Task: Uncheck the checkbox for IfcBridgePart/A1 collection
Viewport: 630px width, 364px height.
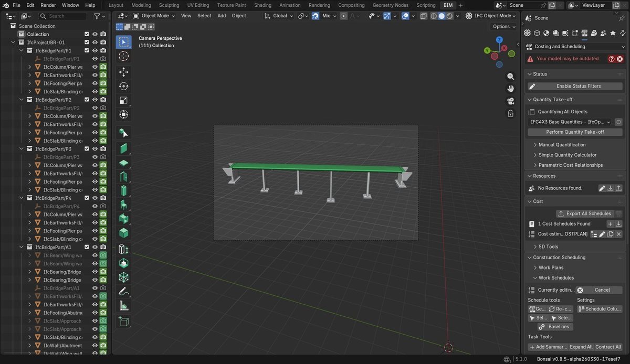Action: tap(87, 247)
